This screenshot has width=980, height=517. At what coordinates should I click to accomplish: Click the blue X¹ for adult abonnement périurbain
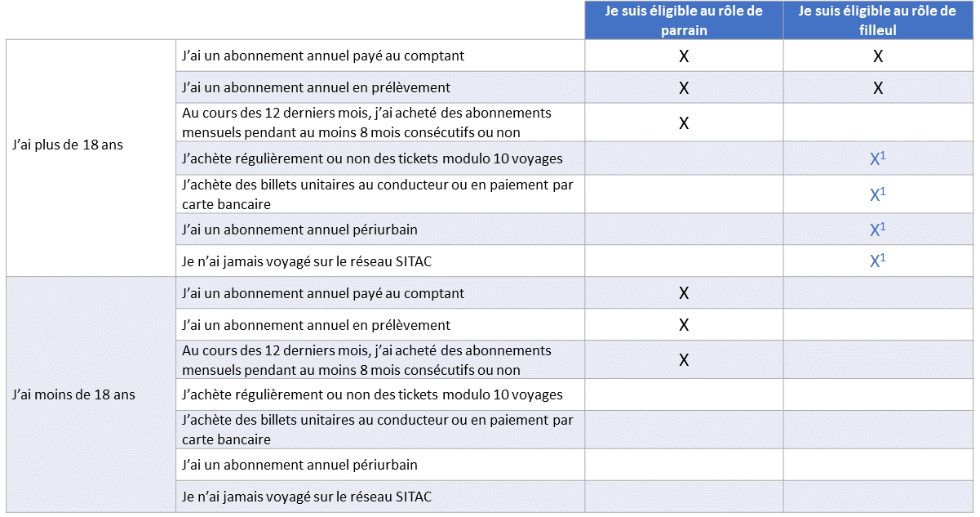click(878, 230)
